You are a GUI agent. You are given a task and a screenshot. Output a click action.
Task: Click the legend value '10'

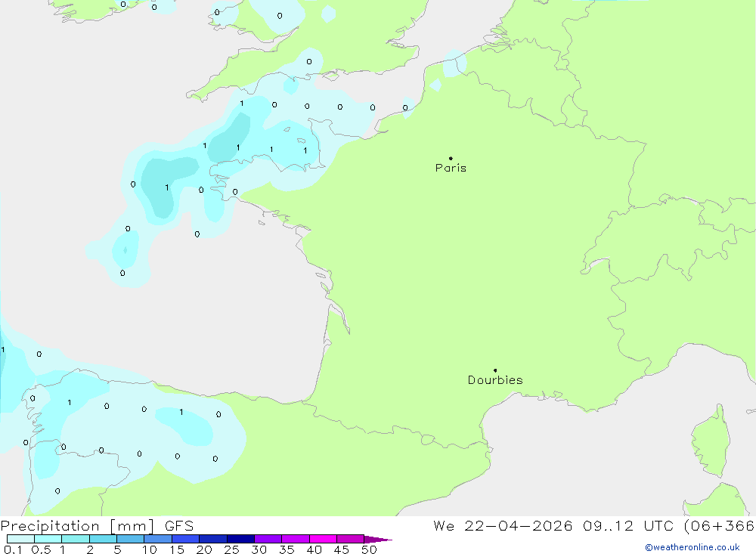[150, 549]
